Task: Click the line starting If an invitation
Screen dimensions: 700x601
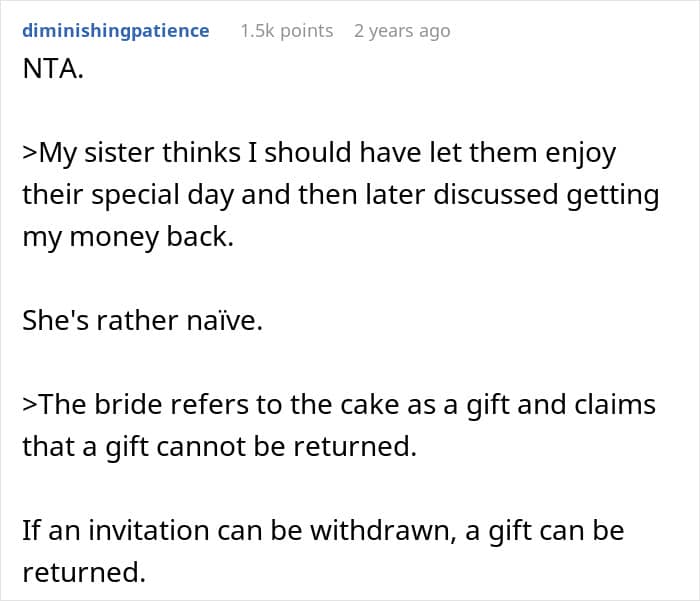Action: click(x=322, y=529)
